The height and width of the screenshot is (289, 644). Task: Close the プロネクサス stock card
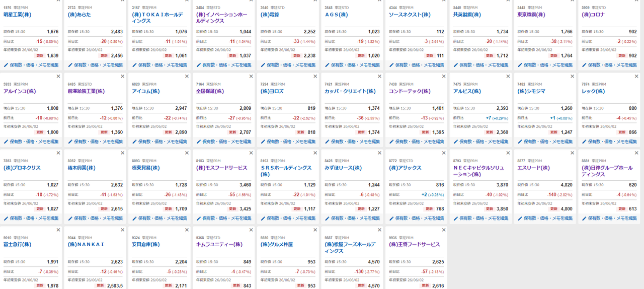point(58,153)
